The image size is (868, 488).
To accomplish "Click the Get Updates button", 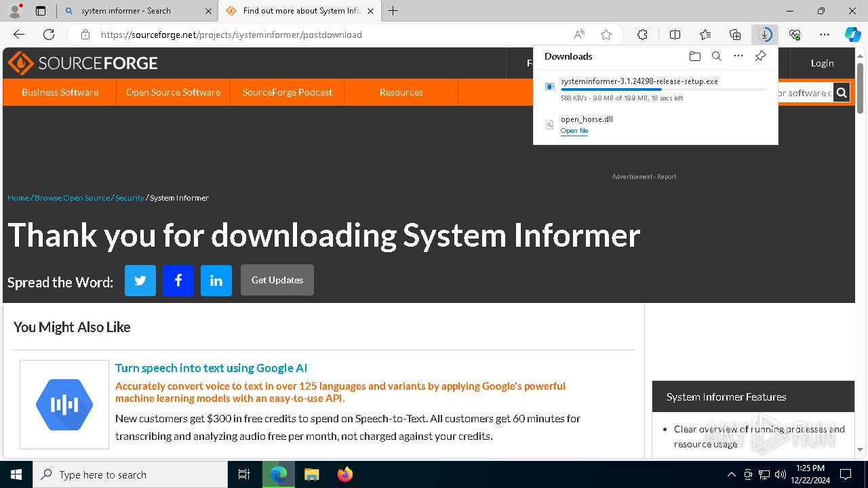I will click(277, 280).
